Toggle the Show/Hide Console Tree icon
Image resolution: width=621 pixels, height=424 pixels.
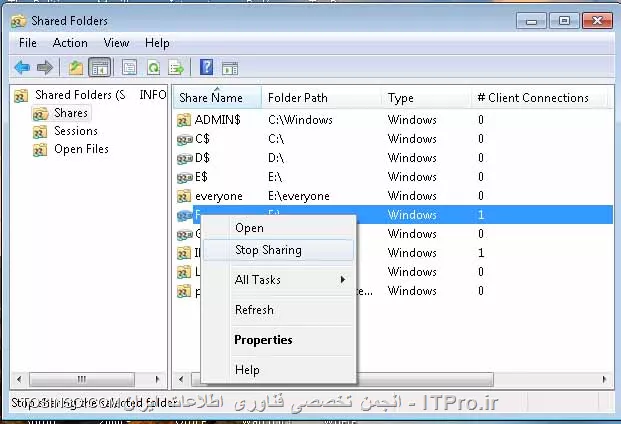click(x=100, y=68)
